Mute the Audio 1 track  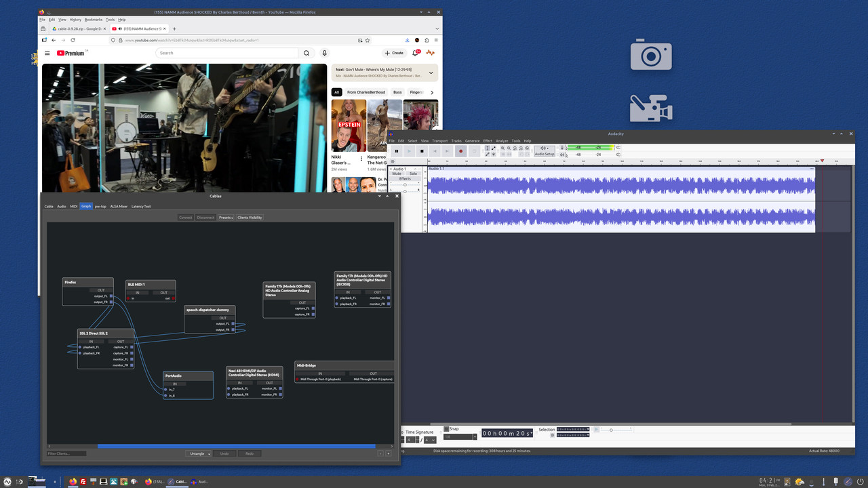[397, 174]
